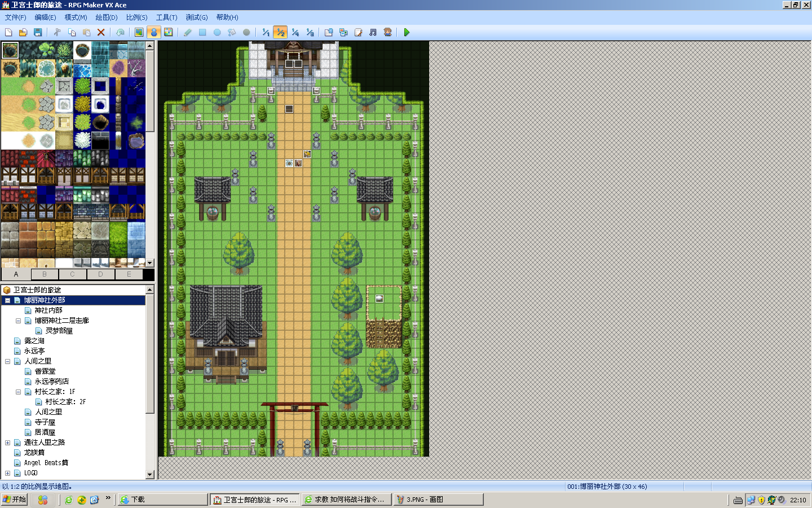
Task: Pick the top-left selected tile in the tile palette
Action: point(10,50)
